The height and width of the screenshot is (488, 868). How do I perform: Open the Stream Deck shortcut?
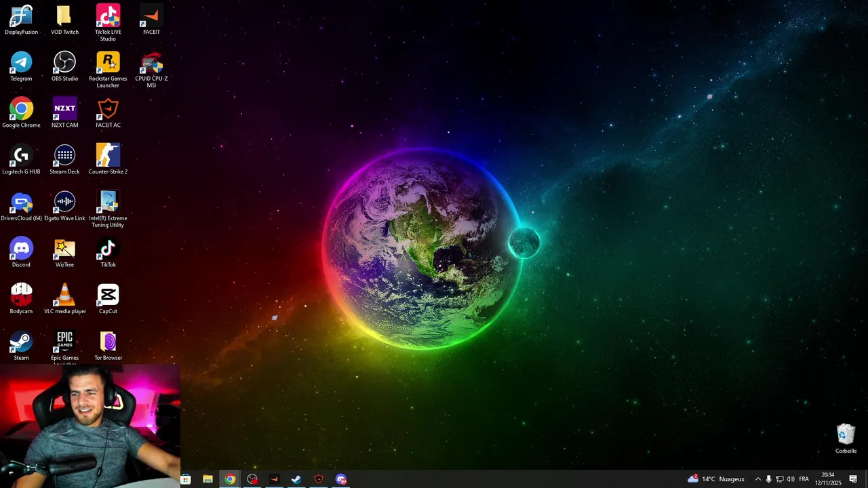click(64, 160)
